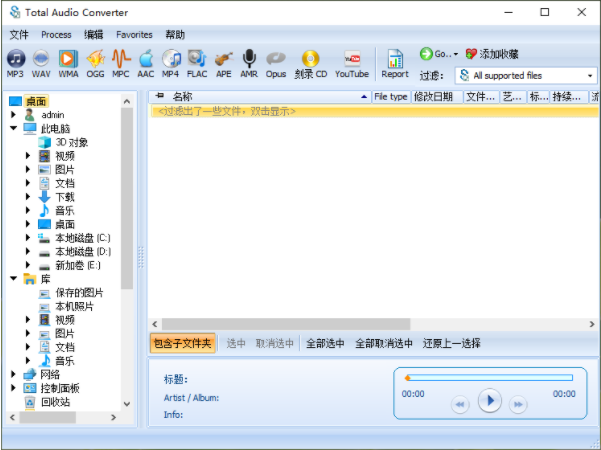601x450 pixels.
Task: Select OGG format with fish icon
Action: (x=95, y=64)
